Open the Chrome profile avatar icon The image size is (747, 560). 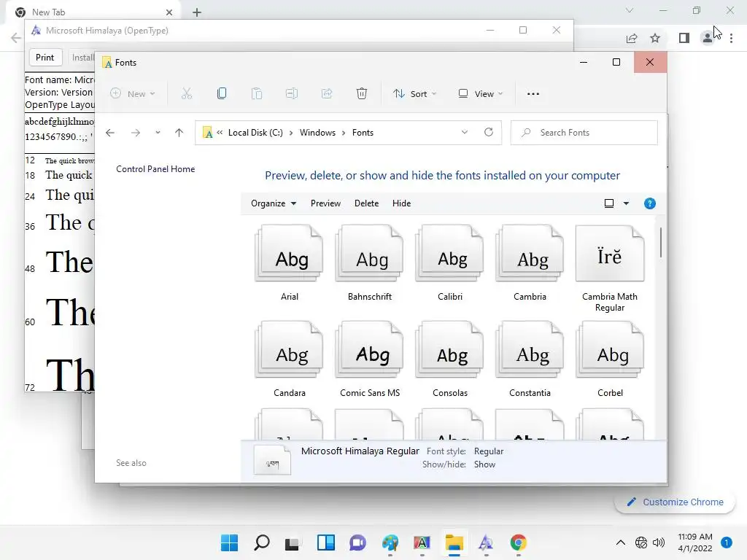point(708,38)
